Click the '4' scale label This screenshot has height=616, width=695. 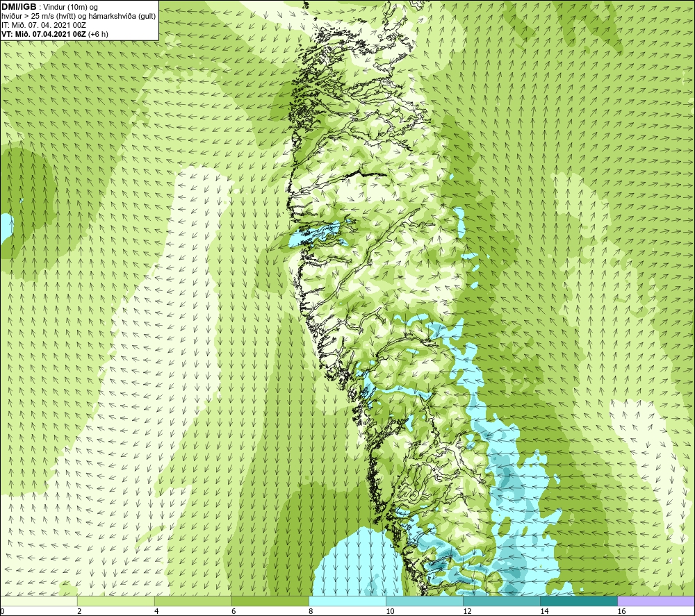coord(156,612)
